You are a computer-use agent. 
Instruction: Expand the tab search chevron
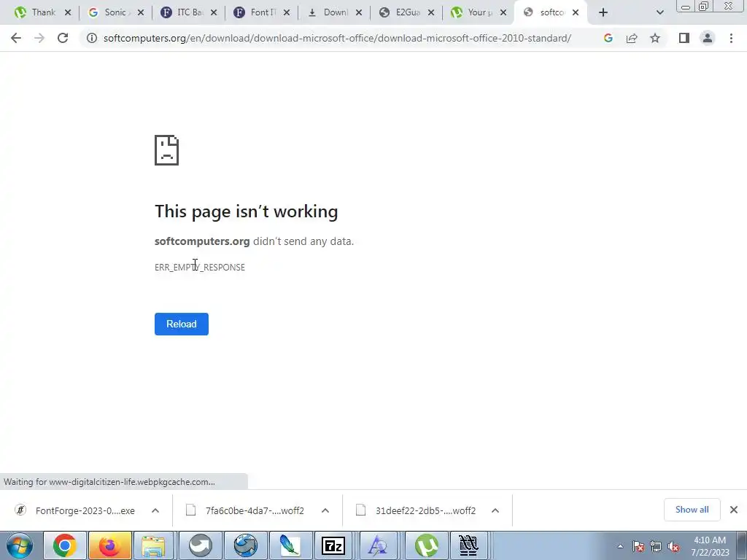coord(659,12)
